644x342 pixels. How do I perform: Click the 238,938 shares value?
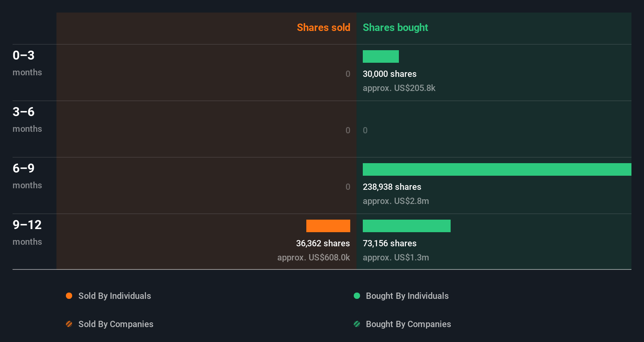click(392, 187)
